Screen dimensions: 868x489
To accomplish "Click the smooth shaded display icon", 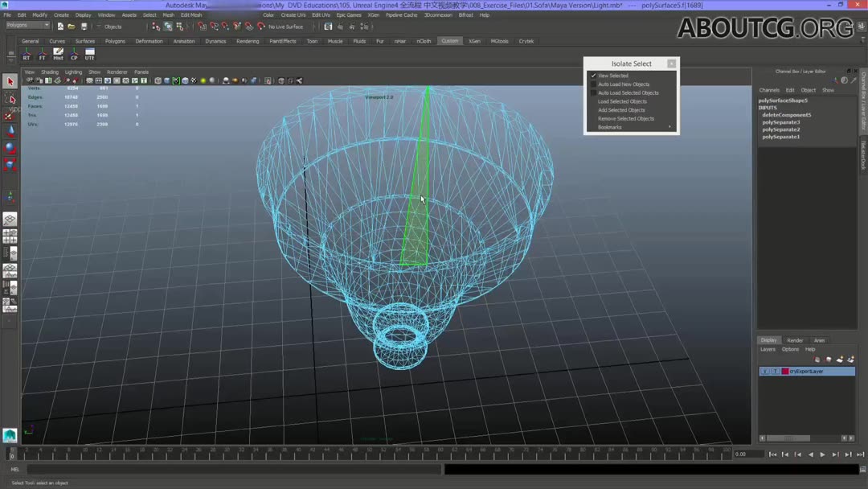I will (x=166, y=80).
